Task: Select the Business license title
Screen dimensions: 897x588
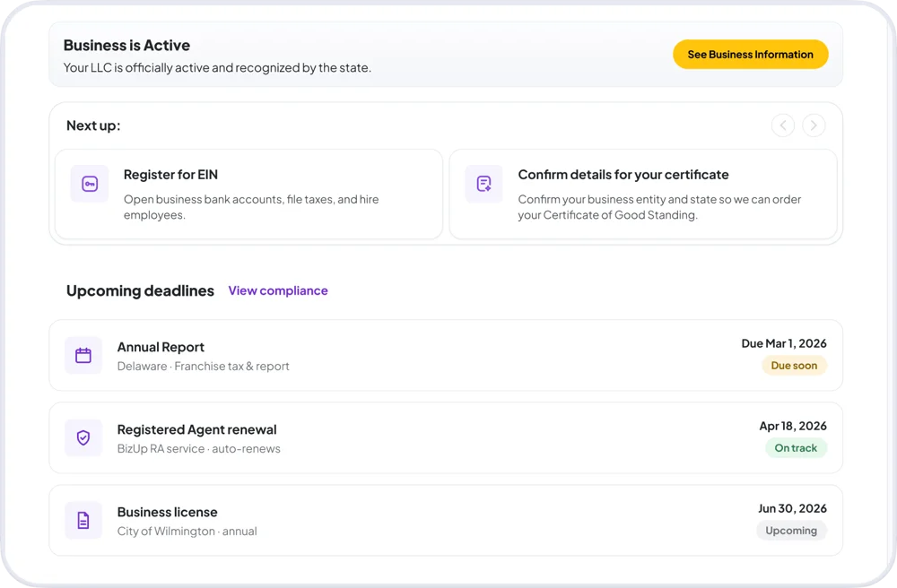Action: (x=167, y=512)
